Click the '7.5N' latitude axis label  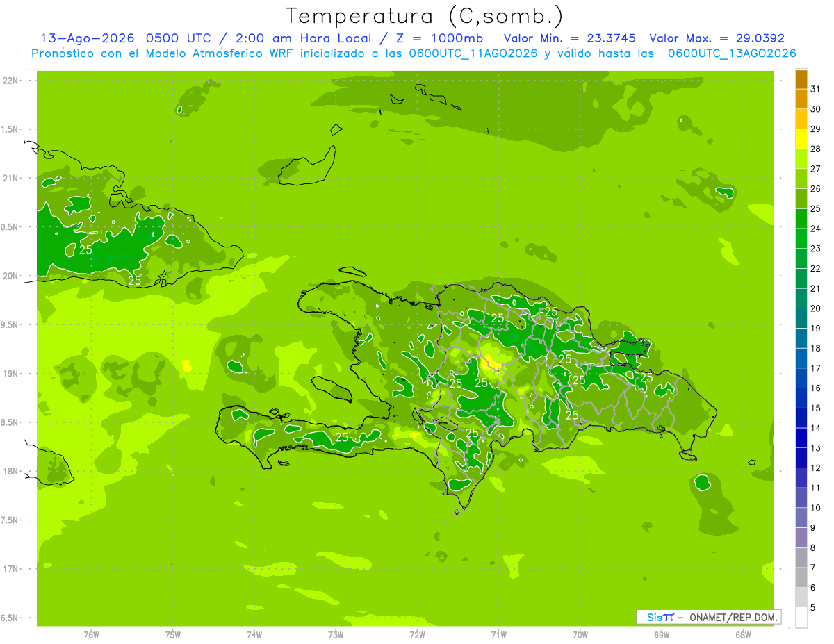coord(9,520)
